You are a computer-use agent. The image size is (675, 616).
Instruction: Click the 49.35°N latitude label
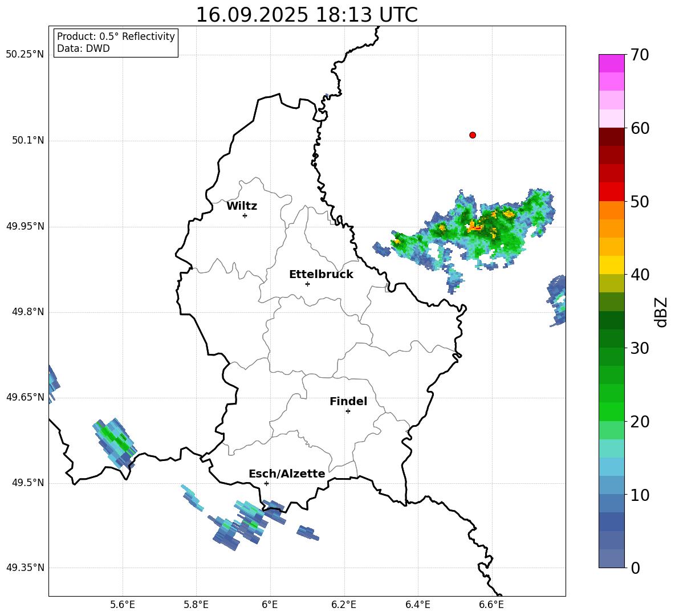coord(25,568)
